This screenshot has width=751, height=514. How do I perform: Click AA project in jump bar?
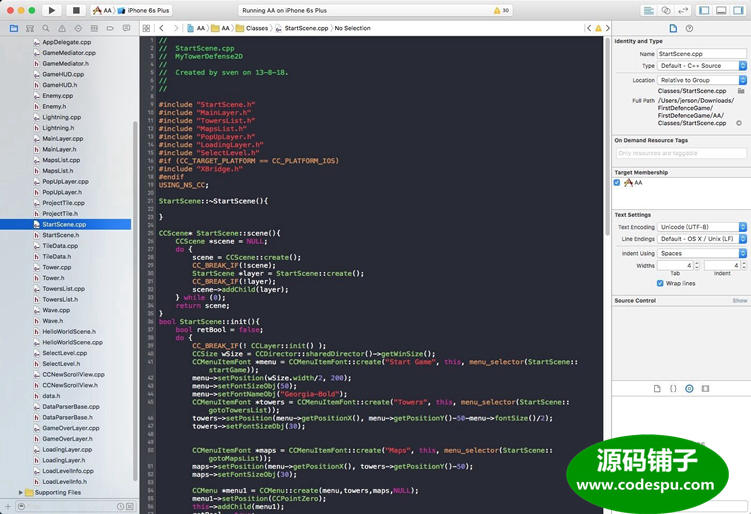[196, 28]
